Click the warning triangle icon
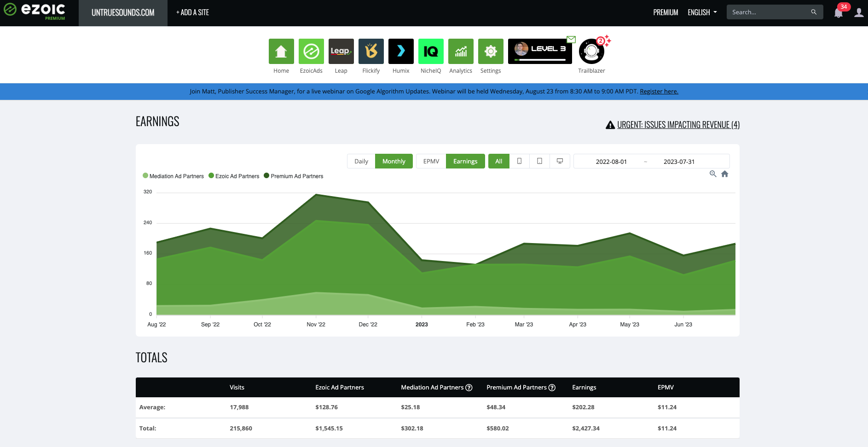This screenshot has width=868, height=447. [610, 125]
